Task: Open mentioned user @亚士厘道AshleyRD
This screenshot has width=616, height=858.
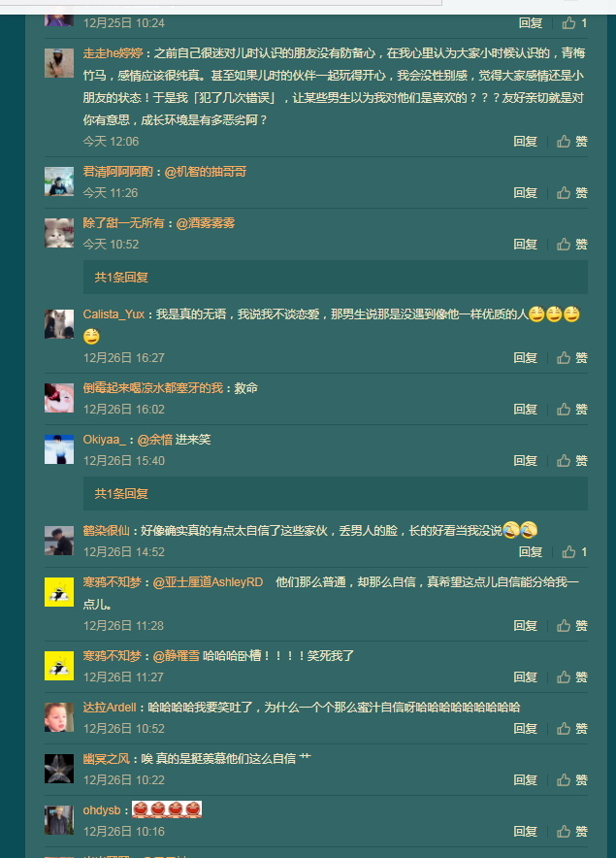Action: pyautogui.click(x=208, y=582)
